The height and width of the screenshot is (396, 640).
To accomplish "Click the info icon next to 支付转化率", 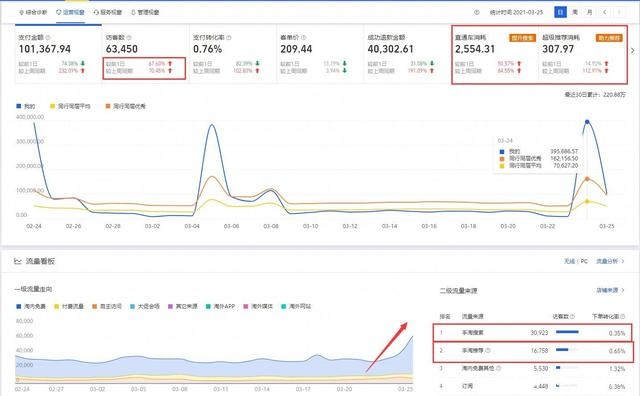I will (x=229, y=38).
